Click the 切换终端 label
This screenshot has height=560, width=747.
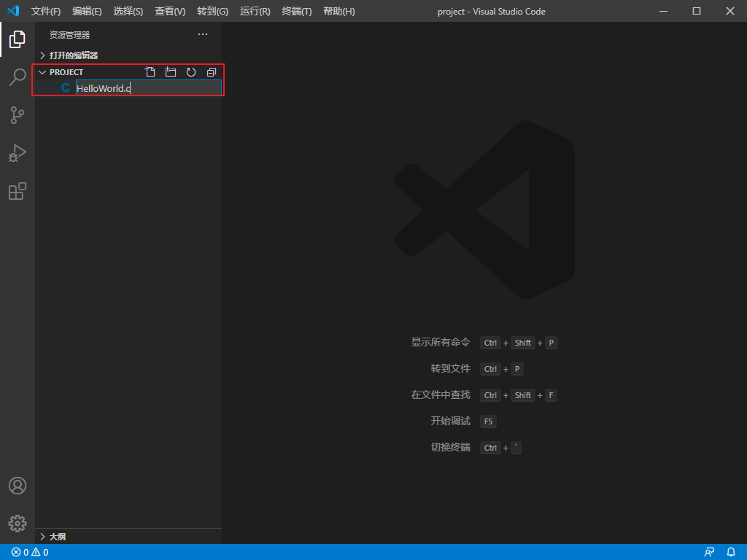click(x=451, y=448)
